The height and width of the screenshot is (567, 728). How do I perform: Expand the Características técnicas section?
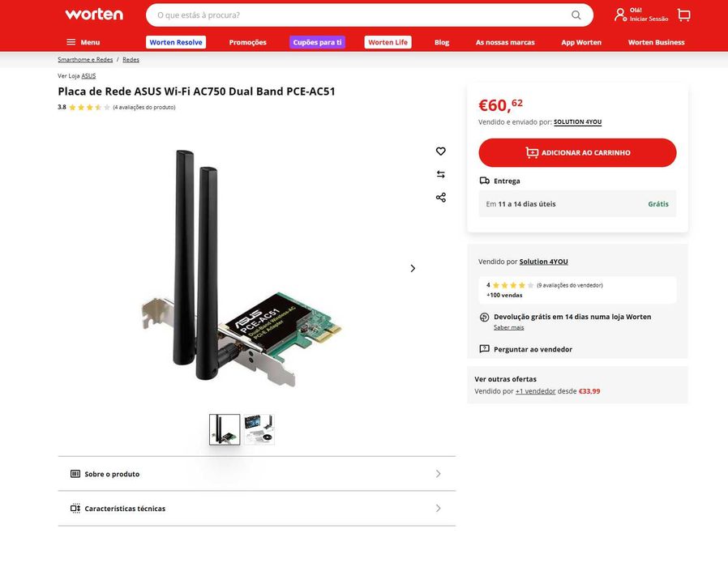pyautogui.click(x=257, y=509)
